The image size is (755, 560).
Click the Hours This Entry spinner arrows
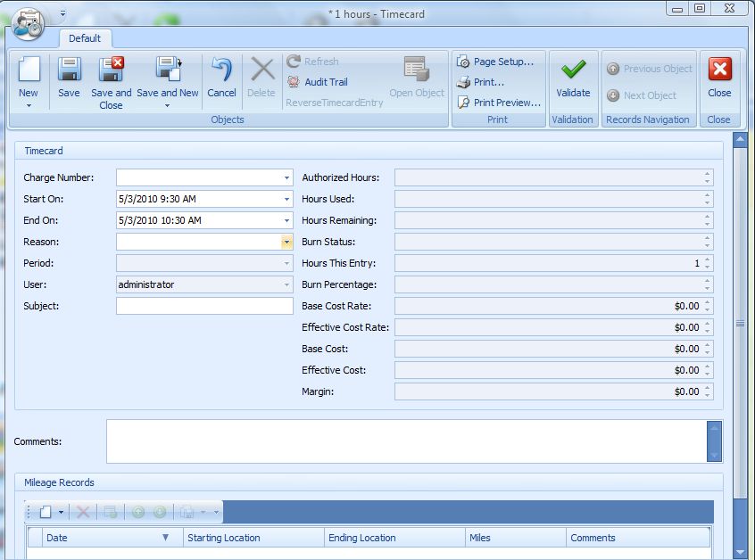click(x=707, y=263)
